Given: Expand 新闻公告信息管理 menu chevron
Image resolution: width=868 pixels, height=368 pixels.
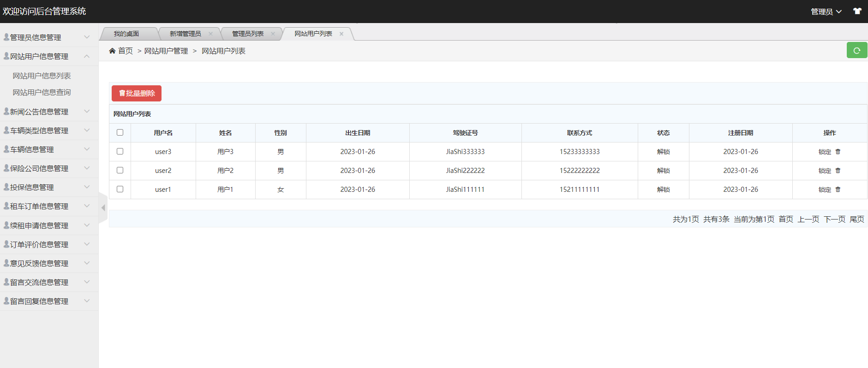Looking at the screenshot, I should [x=87, y=111].
